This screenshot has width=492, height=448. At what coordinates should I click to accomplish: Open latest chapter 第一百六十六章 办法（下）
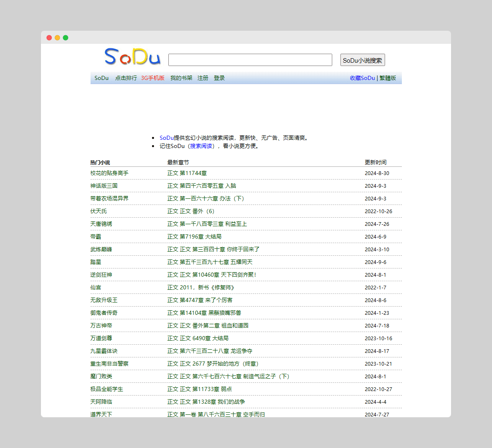(206, 198)
